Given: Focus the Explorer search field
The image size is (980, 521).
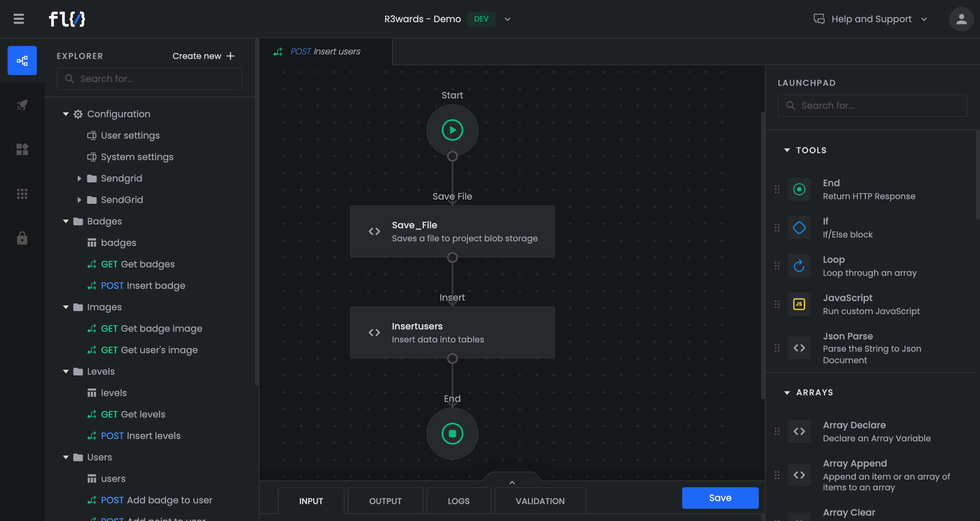Looking at the screenshot, I should pyautogui.click(x=150, y=79).
